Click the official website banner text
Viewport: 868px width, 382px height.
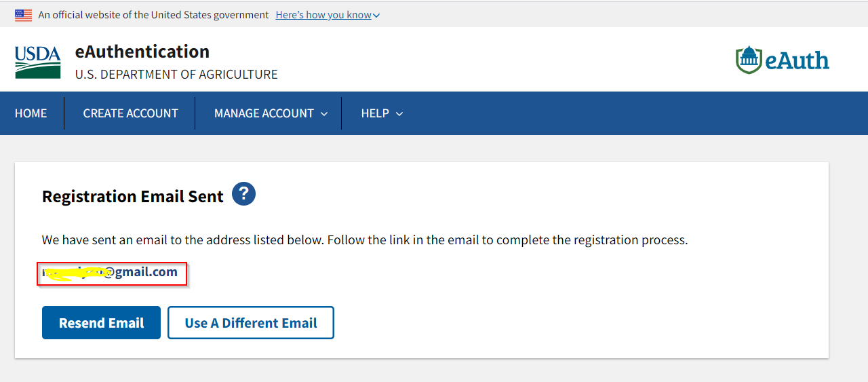[x=153, y=15]
